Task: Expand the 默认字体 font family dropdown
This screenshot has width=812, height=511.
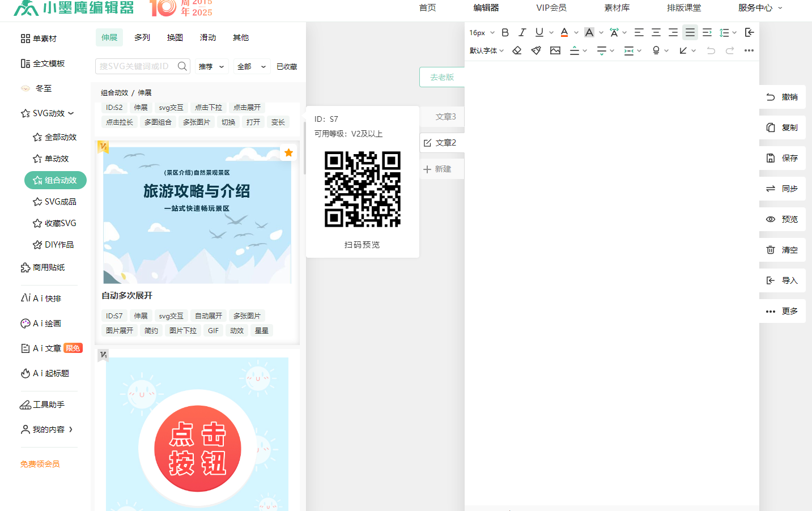Action: coord(486,50)
